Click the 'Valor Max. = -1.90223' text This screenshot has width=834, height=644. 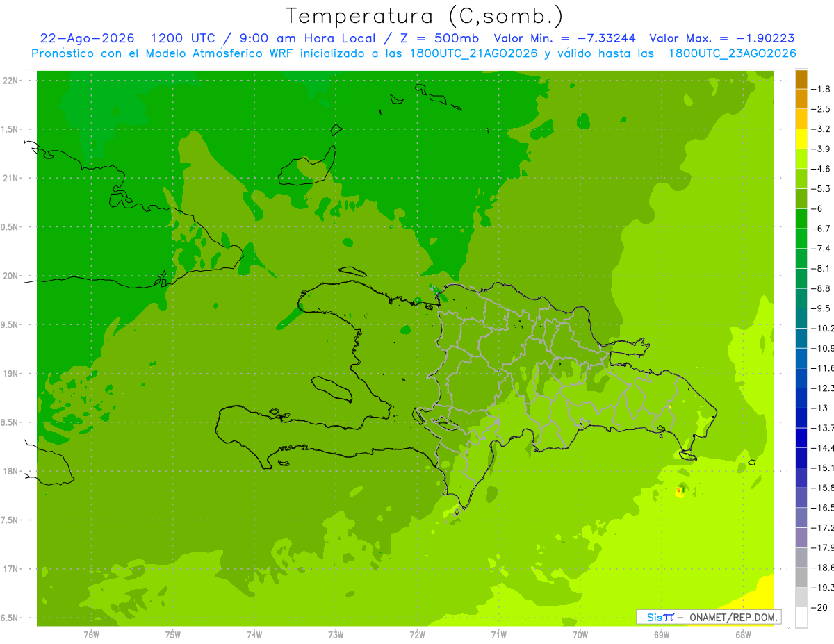click(x=721, y=38)
